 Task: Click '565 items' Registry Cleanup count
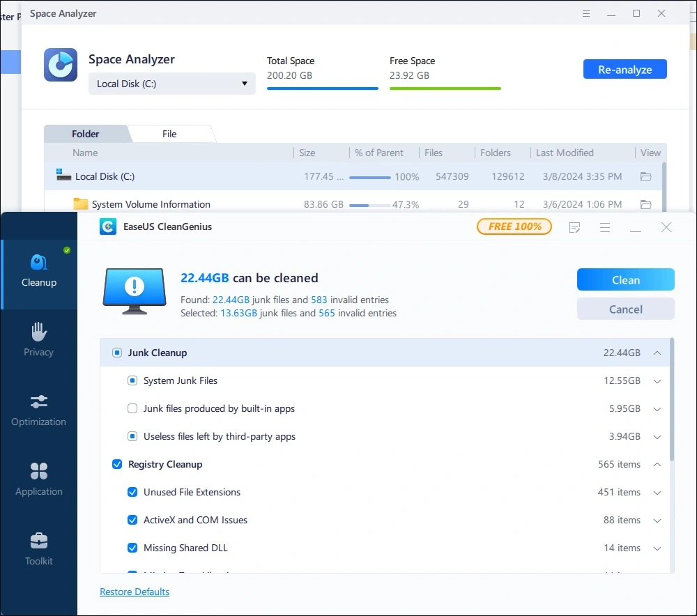tap(619, 465)
